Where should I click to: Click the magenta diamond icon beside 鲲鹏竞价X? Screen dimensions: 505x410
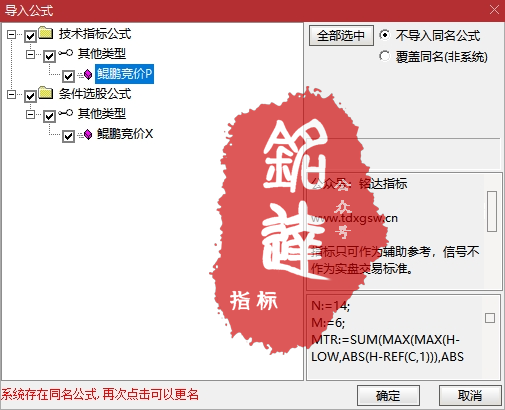pyautogui.click(x=88, y=134)
